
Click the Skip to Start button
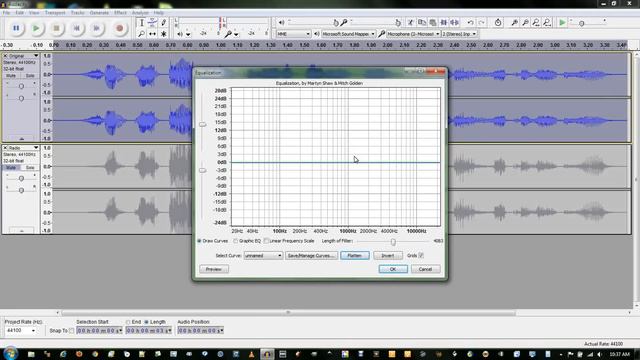(76, 28)
